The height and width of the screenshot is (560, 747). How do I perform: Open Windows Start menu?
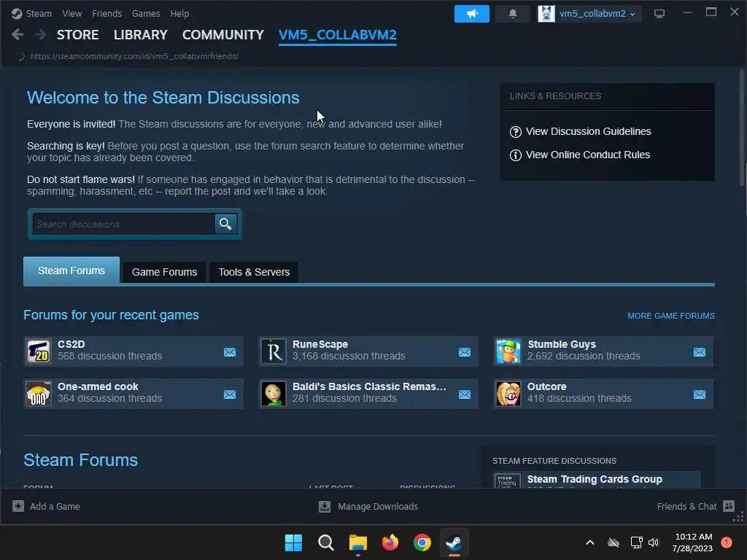point(293,542)
